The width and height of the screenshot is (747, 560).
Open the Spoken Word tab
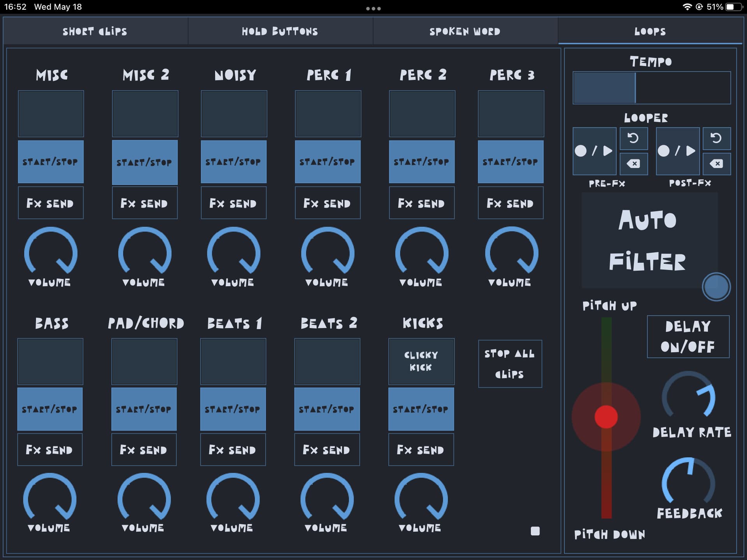pyautogui.click(x=465, y=31)
